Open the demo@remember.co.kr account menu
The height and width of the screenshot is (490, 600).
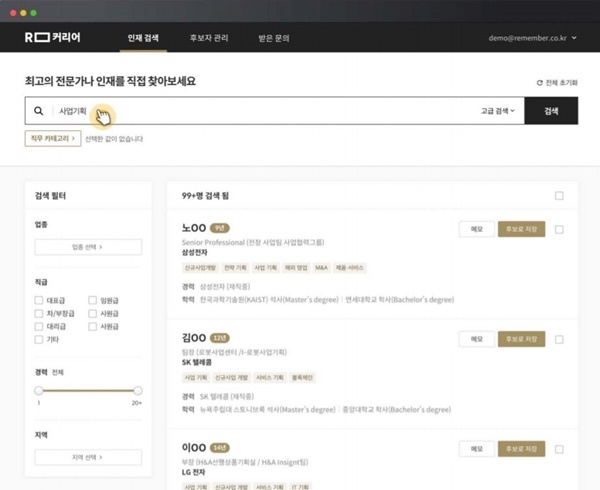click(532, 38)
